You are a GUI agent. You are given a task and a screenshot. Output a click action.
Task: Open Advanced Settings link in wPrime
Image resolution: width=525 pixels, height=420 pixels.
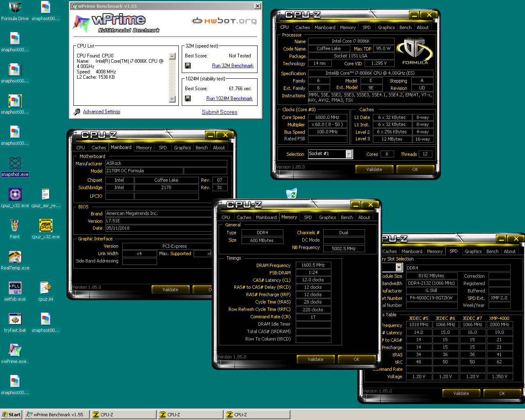(x=102, y=112)
